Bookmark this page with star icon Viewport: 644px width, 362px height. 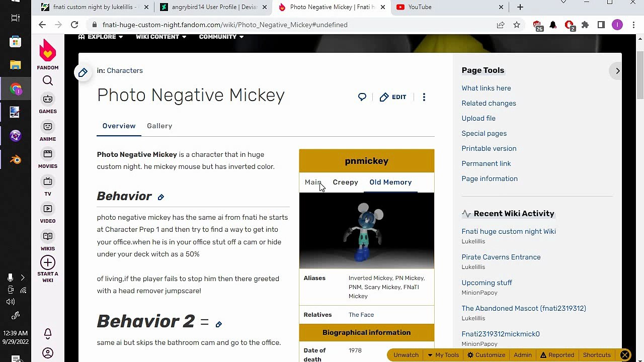tap(517, 25)
